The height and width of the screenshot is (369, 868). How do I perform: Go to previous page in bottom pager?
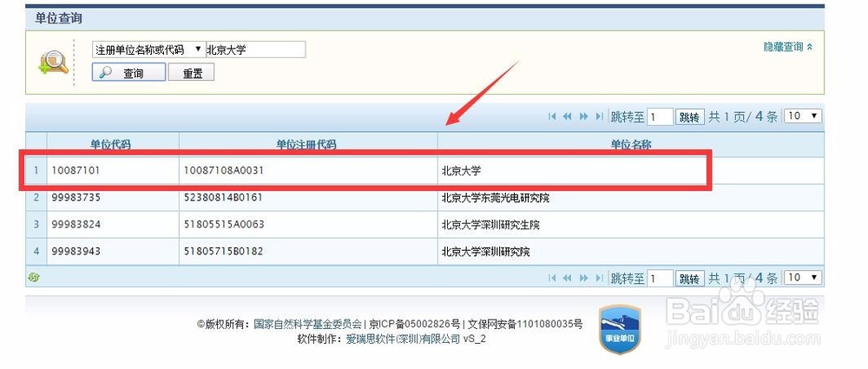[567, 278]
